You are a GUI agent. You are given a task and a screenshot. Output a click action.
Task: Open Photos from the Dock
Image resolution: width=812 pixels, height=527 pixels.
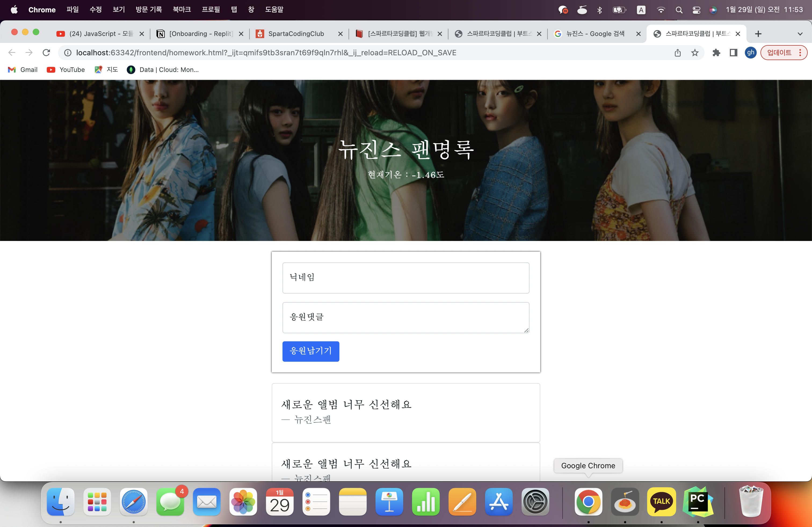243,502
